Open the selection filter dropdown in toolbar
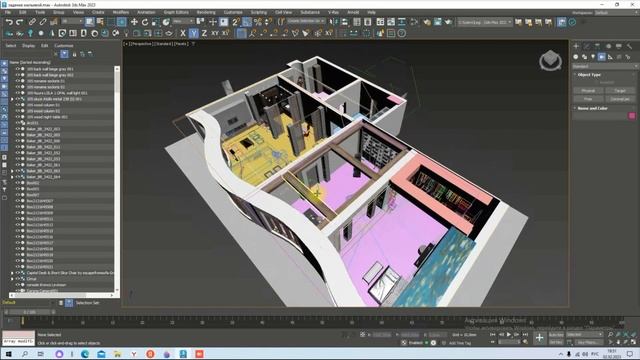The width and height of the screenshot is (640, 360). point(72,21)
